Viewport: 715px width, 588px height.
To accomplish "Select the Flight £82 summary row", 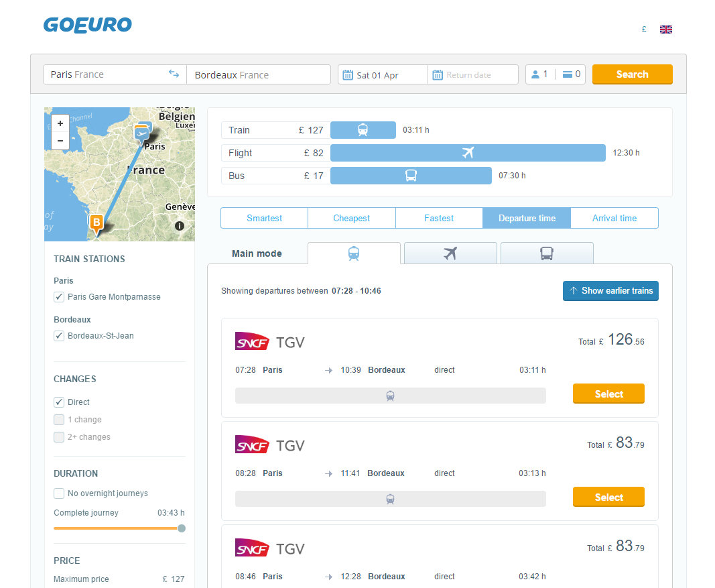I will click(x=275, y=153).
